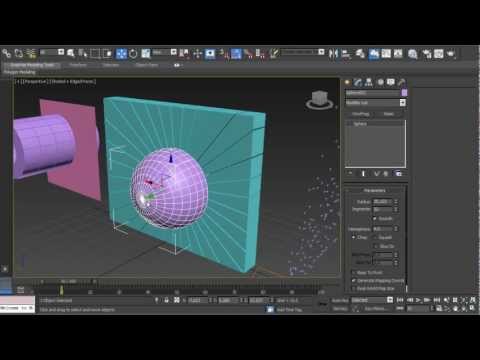Click the object name field
Image resolution: width=480 pixels, height=360 pixels.
pos(372,93)
